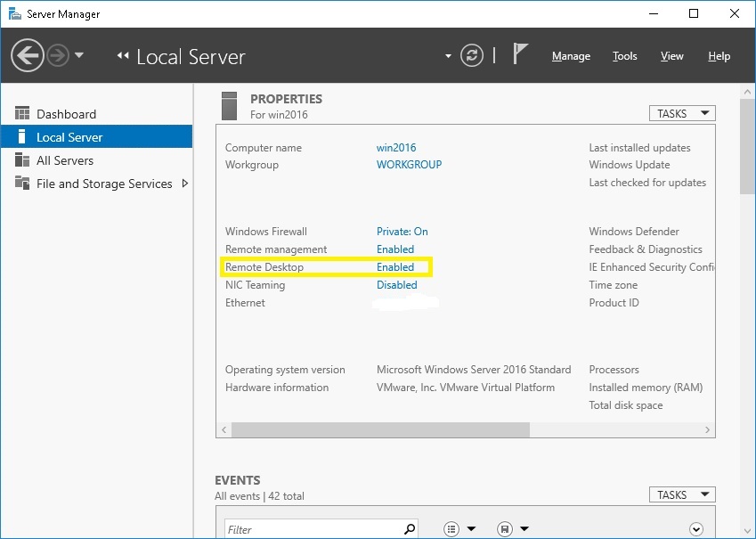Click the forward navigation arrow
The image size is (756, 539).
point(59,55)
